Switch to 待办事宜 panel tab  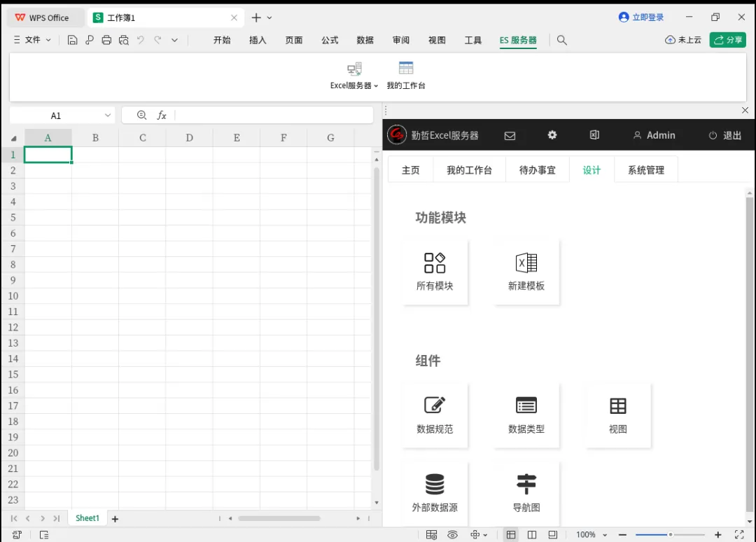coord(537,170)
